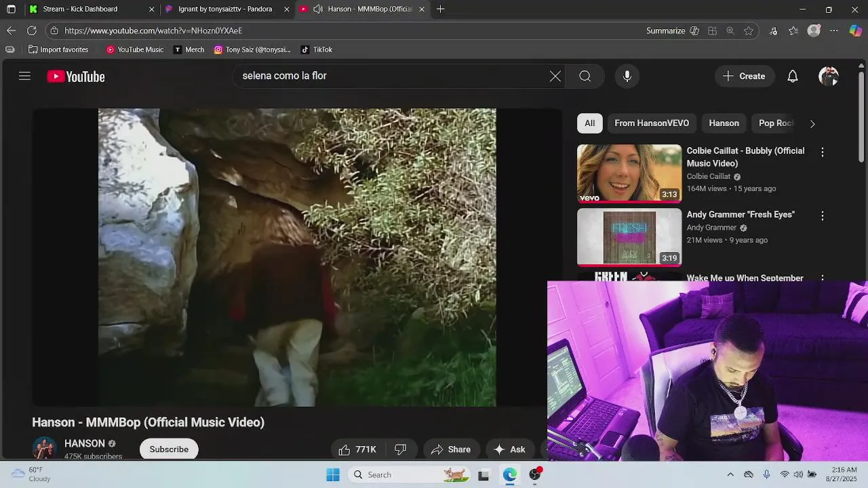Open the Edge profile icon
Image resolution: width=868 pixels, height=488 pixels.
coord(814,30)
